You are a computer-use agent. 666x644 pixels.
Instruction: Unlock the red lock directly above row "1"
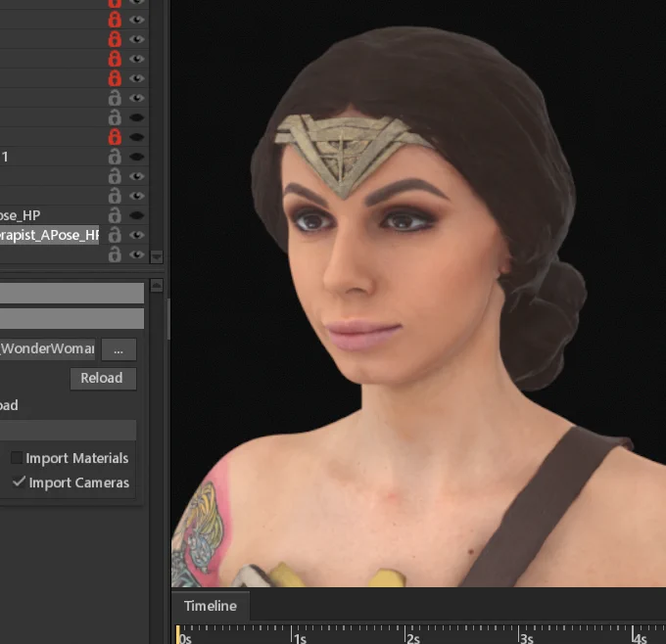(115, 137)
